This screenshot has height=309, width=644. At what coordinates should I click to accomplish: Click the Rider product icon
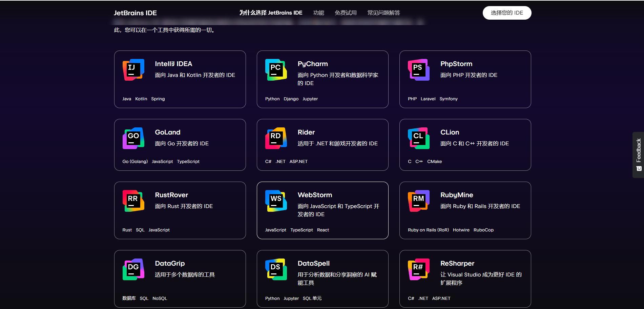tap(276, 138)
